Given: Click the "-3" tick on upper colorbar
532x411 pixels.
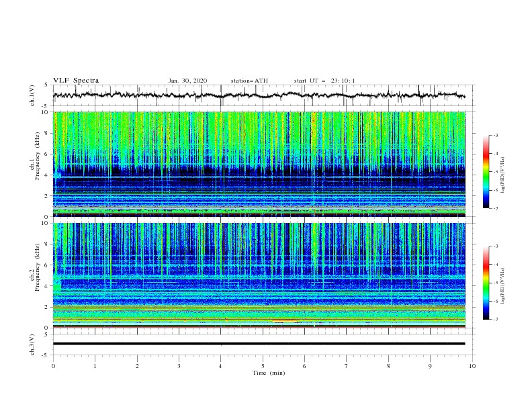Looking at the screenshot, I should [x=496, y=136].
